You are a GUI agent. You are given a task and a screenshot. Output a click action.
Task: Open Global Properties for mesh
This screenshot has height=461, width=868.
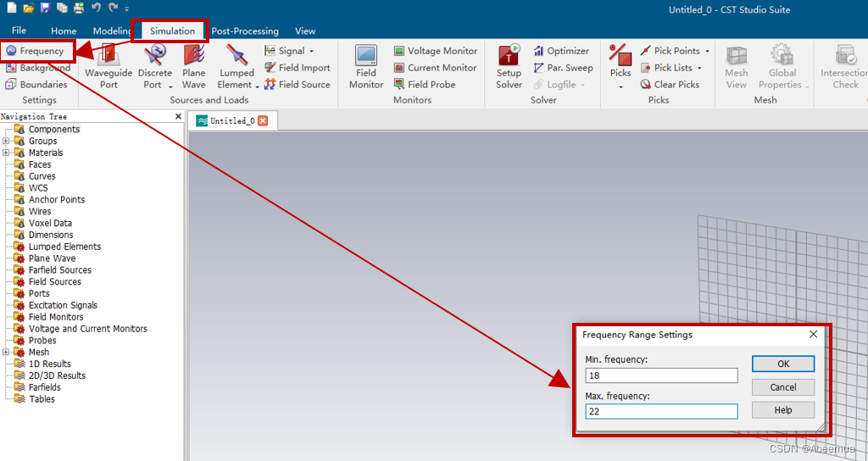(x=783, y=67)
